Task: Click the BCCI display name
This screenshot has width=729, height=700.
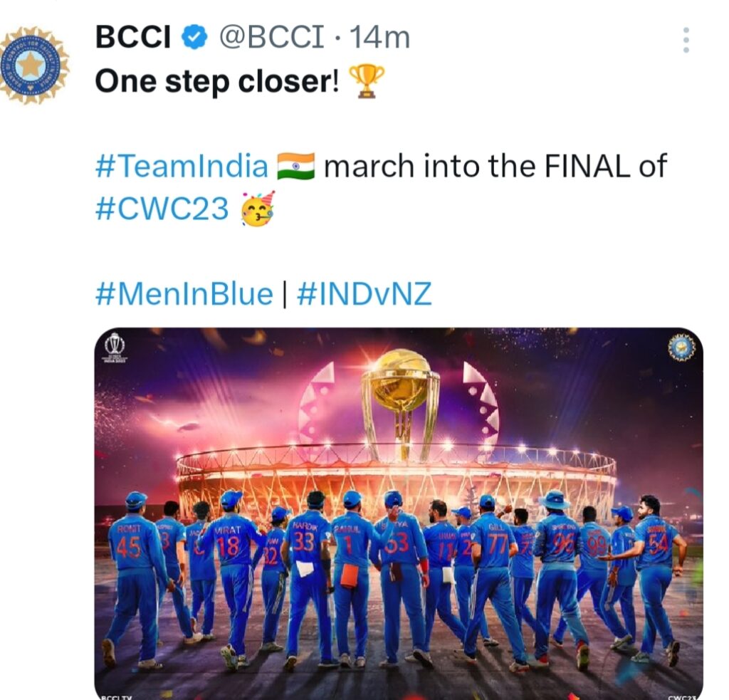Action: pos(133,38)
